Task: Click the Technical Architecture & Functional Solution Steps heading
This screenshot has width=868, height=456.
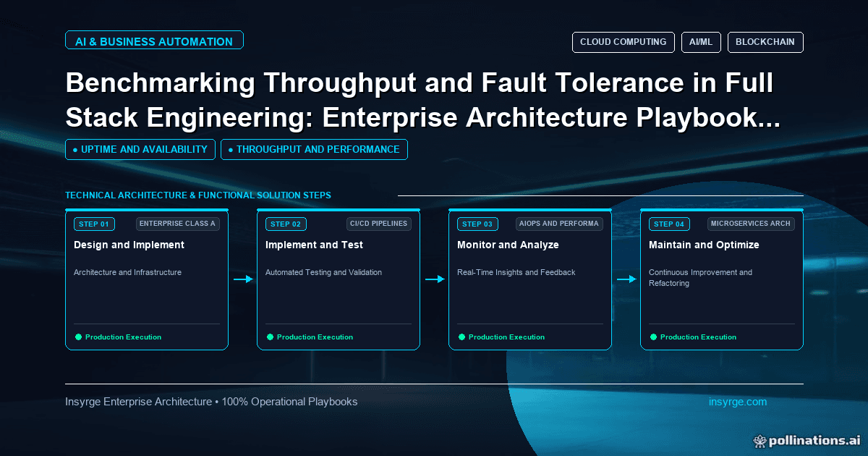Action: pos(198,195)
